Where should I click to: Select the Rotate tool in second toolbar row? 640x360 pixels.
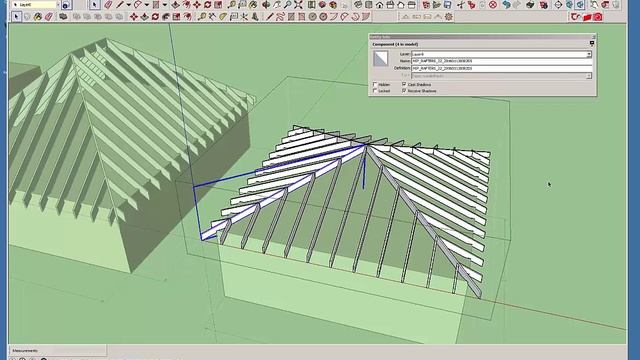tap(155, 17)
